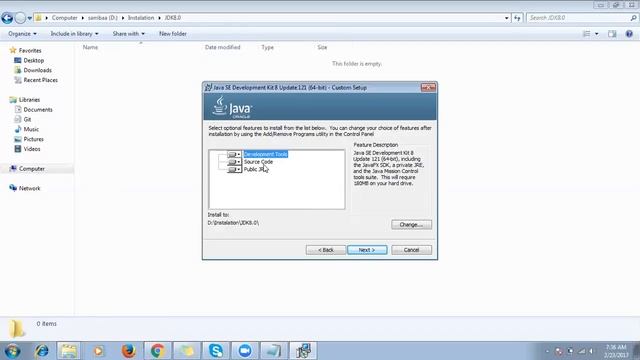The width and height of the screenshot is (640, 360).
Task: Open Windows Media Player from the taskbar
Action: pos(98,351)
